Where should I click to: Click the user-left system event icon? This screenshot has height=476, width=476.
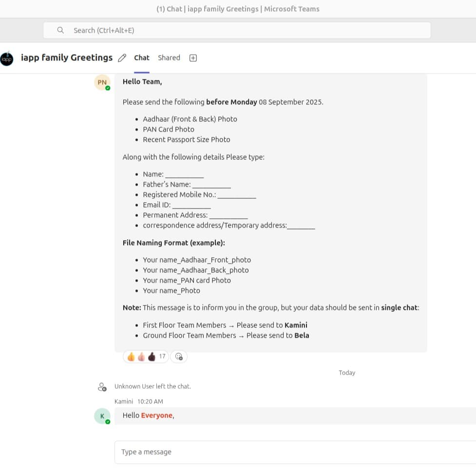(x=102, y=387)
